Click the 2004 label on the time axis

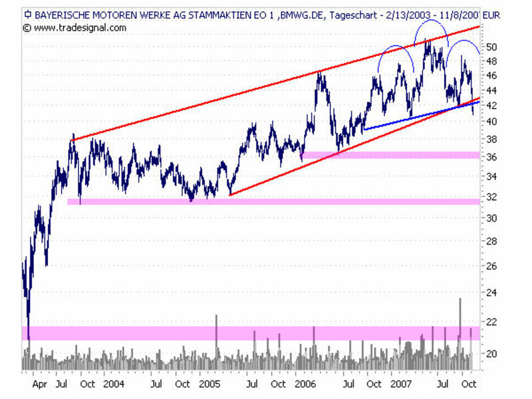(113, 384)
